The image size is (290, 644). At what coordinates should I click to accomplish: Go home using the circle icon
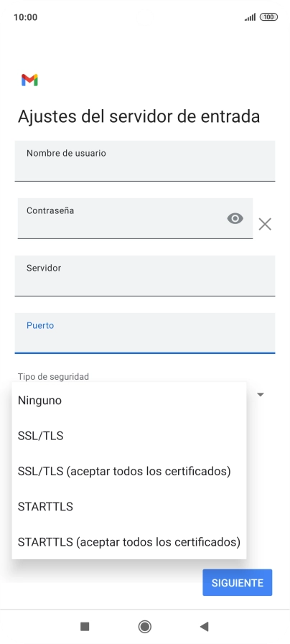144,626
